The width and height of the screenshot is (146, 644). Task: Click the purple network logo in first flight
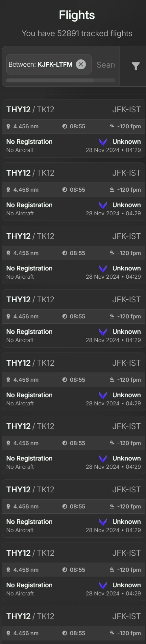[103, 142]
